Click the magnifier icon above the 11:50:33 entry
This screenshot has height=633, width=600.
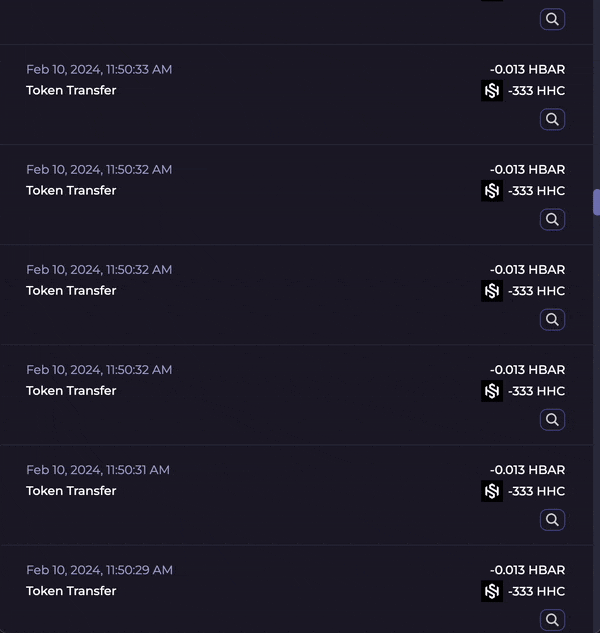point(552,19)
